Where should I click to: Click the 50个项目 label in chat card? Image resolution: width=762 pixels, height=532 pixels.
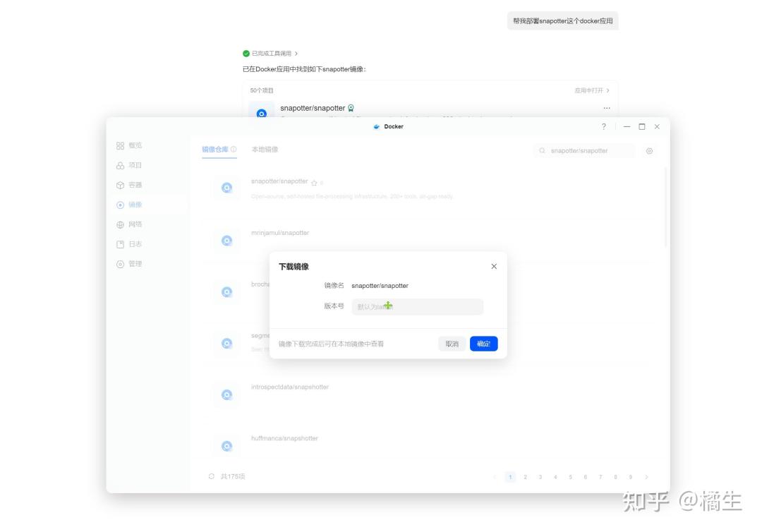(262, 90)
